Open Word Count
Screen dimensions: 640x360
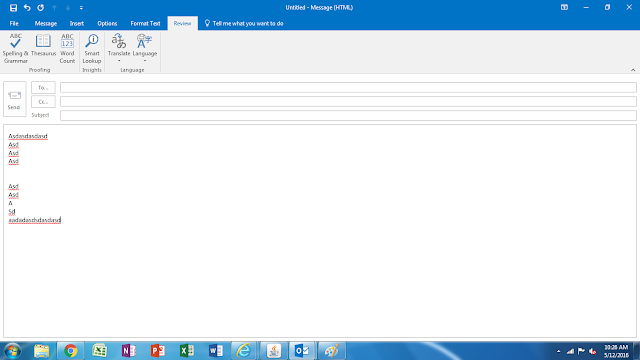(67, 49)
